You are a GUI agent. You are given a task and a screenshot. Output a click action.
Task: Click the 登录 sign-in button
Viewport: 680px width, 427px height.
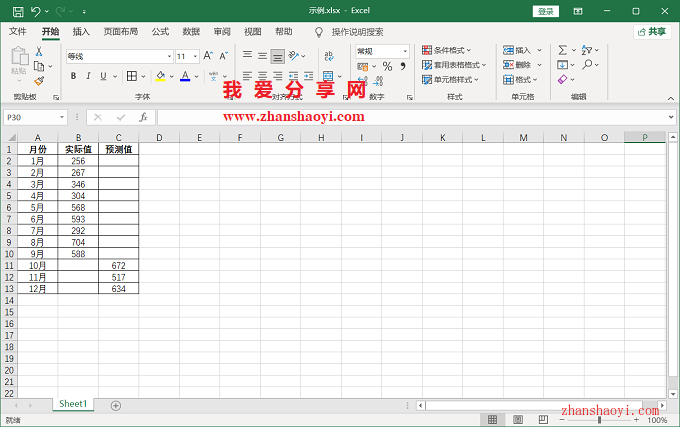click(x=546, y=12)
